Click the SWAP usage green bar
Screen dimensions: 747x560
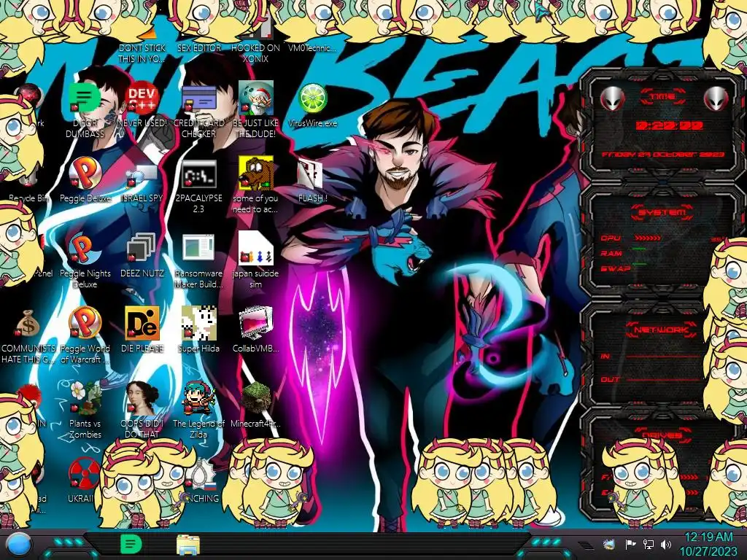pos(639,263)
